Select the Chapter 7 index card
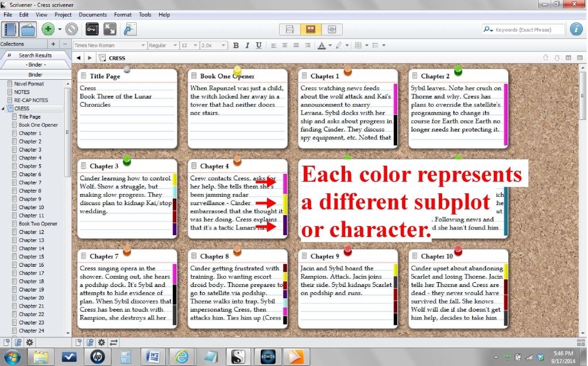The height and width of the screenshot is (366, 588). coord(127,289)
